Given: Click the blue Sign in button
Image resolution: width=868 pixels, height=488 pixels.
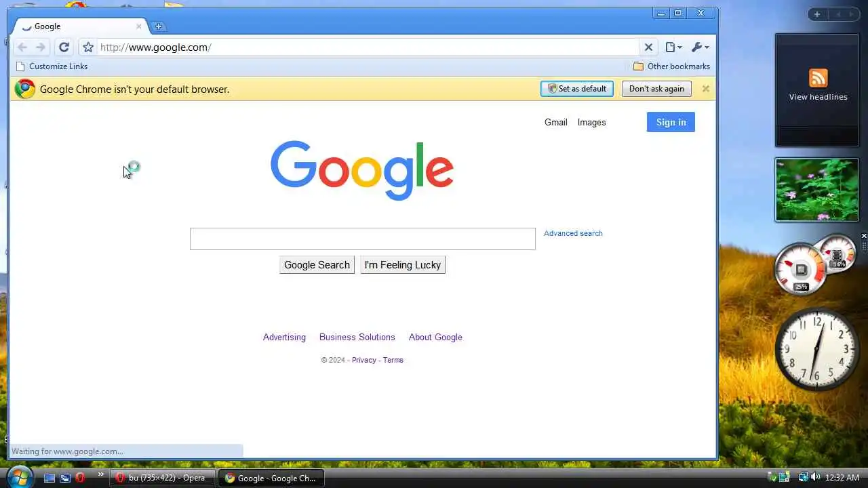Looking at the screenshot, I should tap(671, 122).
